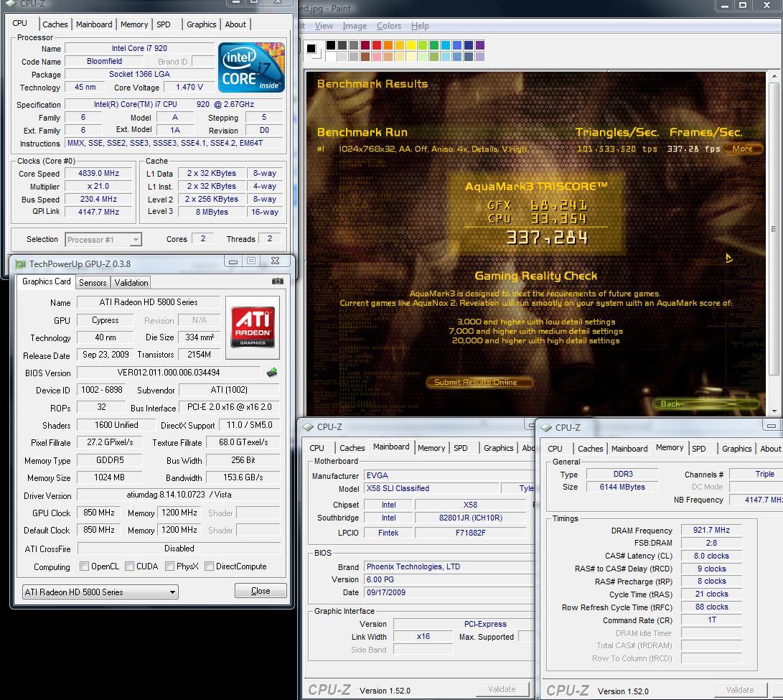
Task: Take a screenshot with the GPU-Z camera icon
Action: 278,281
